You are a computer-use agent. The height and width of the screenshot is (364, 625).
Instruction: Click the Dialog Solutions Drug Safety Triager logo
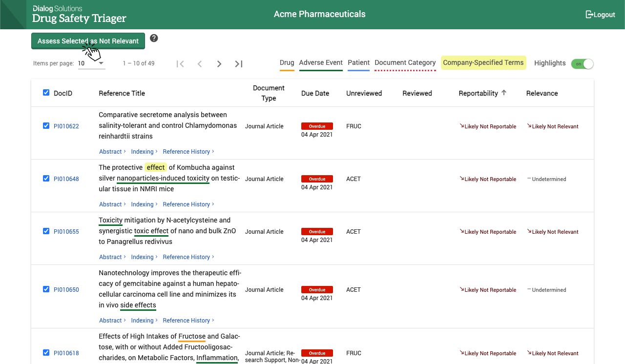(x=79, y=15)
